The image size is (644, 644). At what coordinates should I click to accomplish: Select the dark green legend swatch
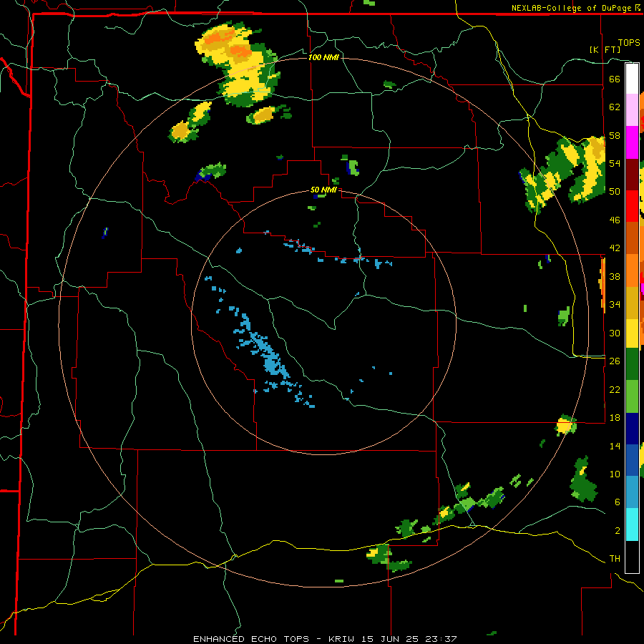point(632,364)
